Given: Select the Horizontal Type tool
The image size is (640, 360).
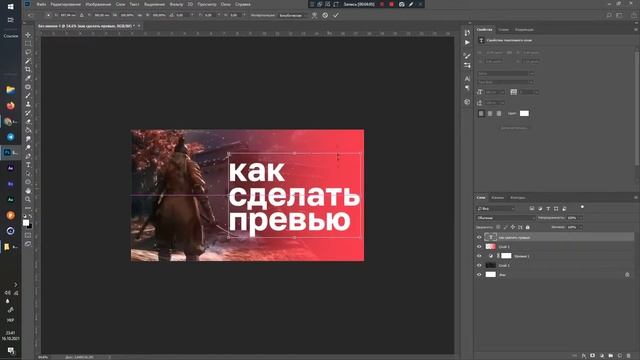Looking at the screenshot, I should [28, 164].
